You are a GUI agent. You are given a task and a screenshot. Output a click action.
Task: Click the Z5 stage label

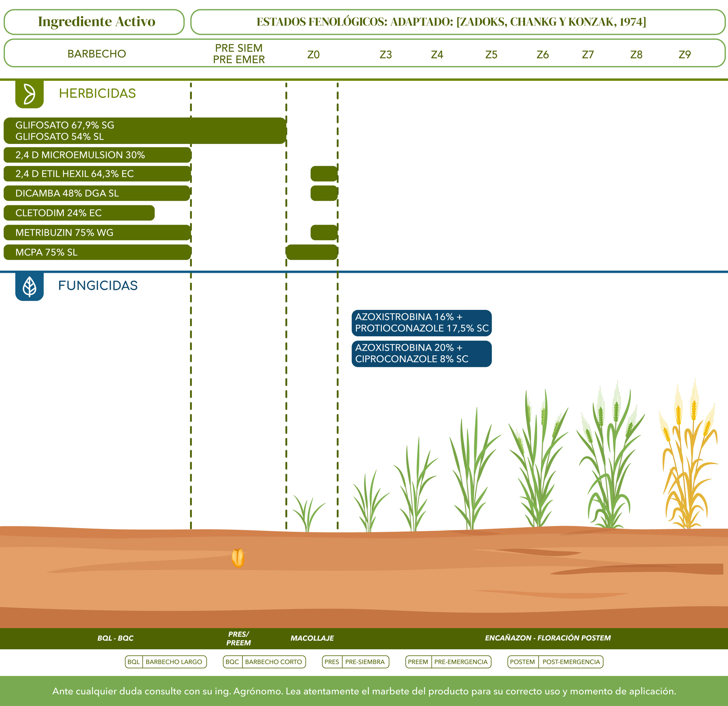[491, 55]
